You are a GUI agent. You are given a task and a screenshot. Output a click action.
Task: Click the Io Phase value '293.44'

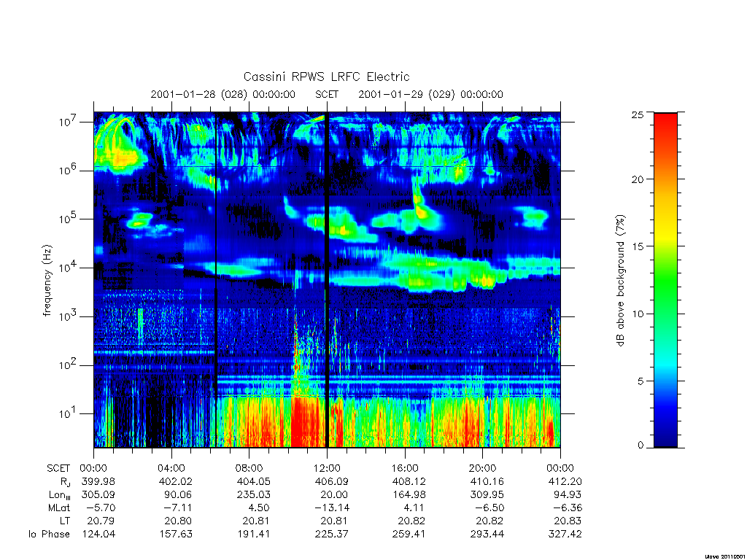point(487,534)
